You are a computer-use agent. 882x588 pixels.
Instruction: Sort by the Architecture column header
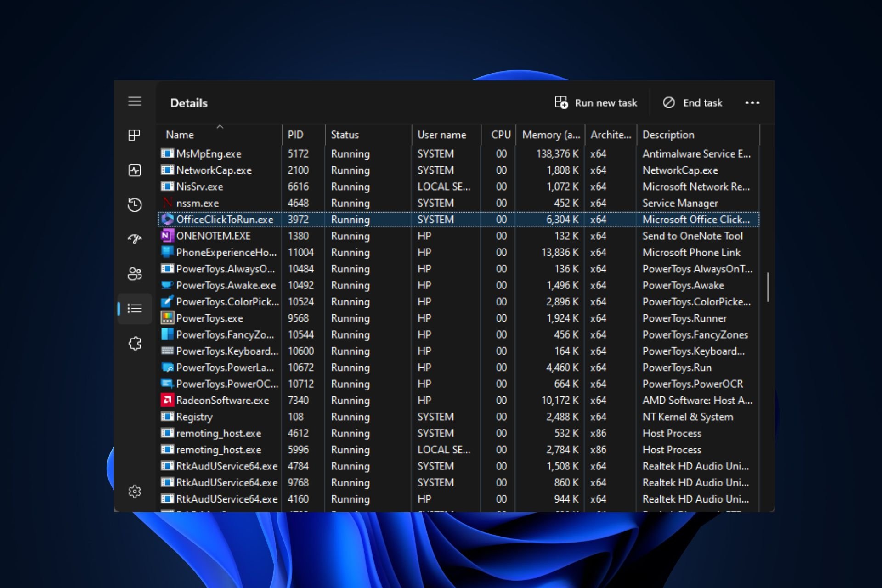[x=611, y=135]
